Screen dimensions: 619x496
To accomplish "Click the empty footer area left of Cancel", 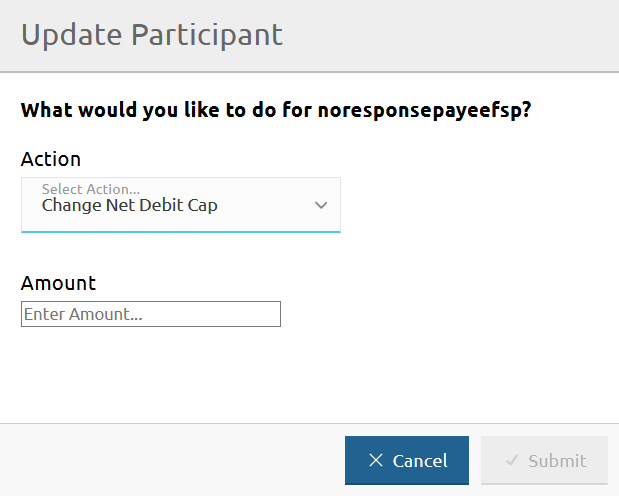I will [170, 460].
